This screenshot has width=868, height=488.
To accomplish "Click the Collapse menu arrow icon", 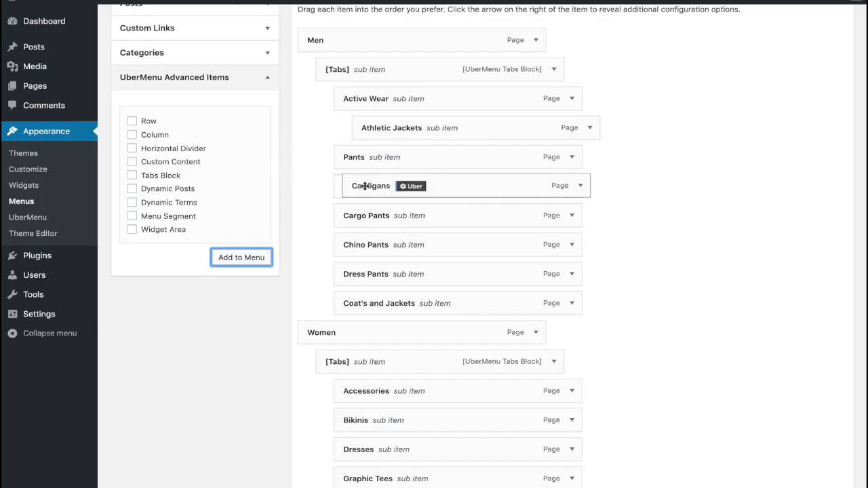I will pyautogui.click(x=12, y=333).
